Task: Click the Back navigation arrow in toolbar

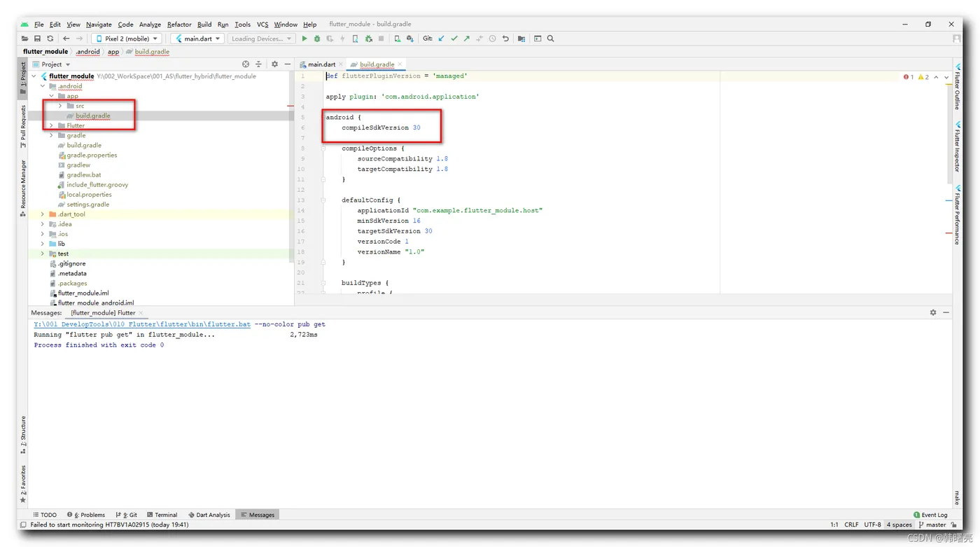Action: pyautogui.click(x=66, y=39)
